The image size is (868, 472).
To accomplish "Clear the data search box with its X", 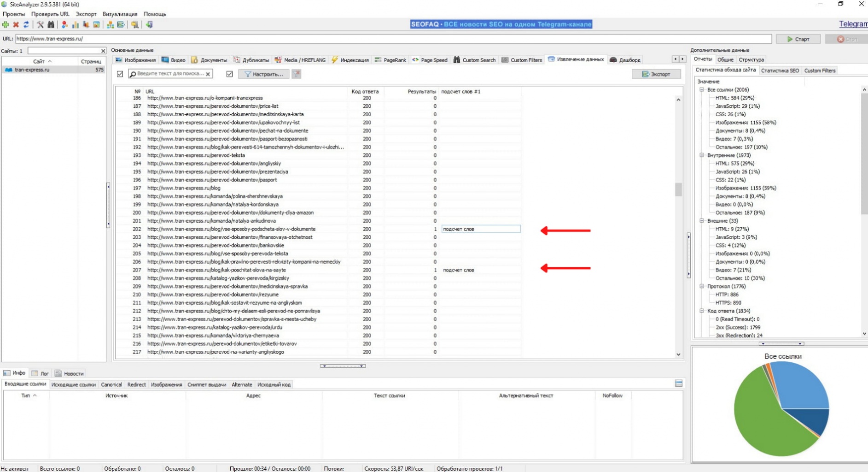I will coord(208,74).
